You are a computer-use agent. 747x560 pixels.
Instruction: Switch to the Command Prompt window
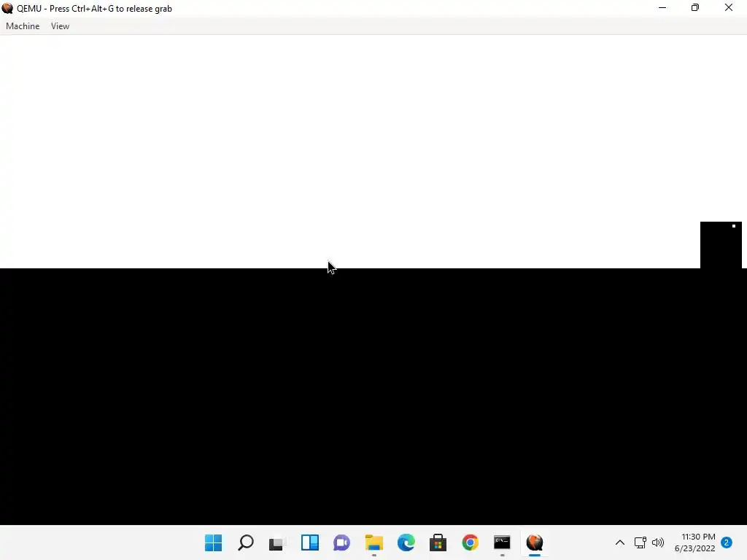502,542
